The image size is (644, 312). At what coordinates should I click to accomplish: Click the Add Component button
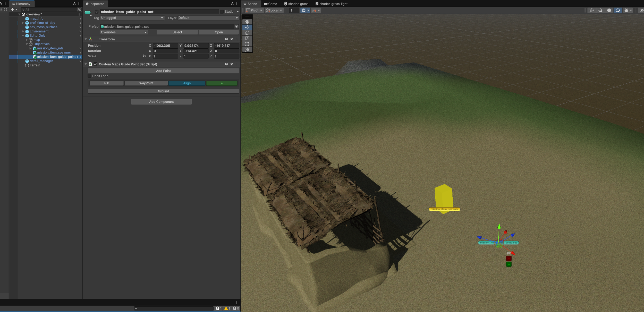point(161,102)
